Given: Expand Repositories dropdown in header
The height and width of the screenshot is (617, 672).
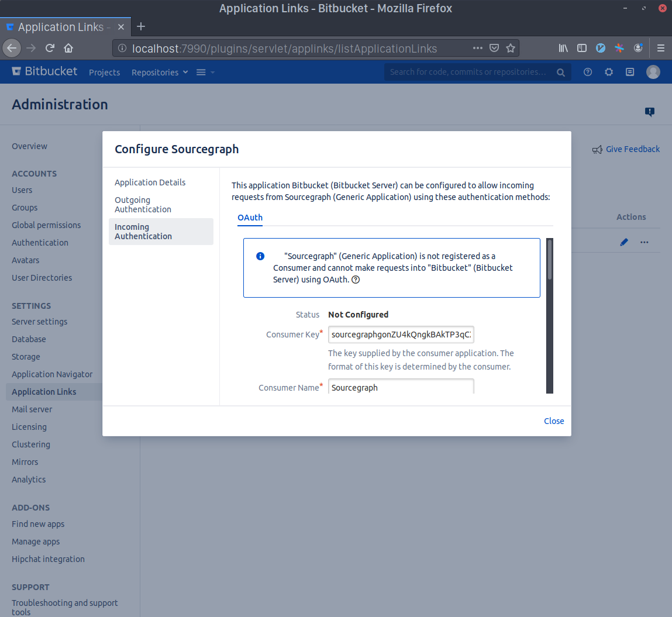Looking at the screenshot, I should click(x=160, y=73).
